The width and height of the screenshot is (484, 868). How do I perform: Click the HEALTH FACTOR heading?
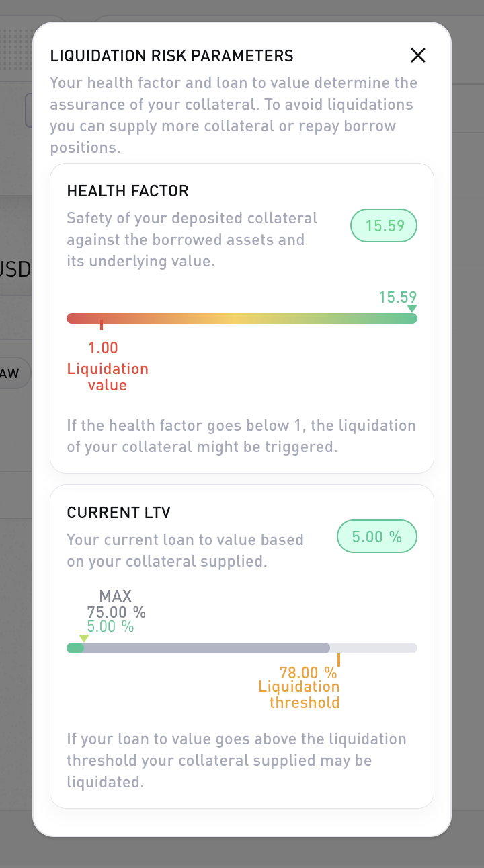(128, 191)
